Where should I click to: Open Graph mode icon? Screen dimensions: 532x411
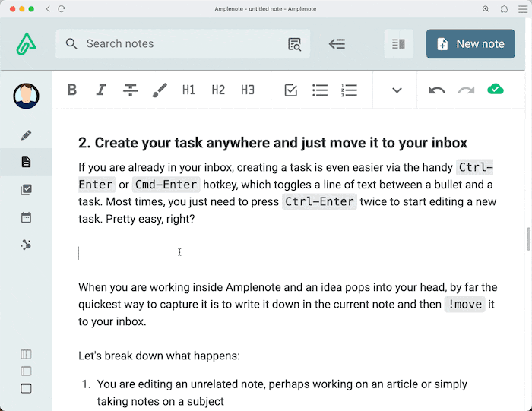click(26, 245)
